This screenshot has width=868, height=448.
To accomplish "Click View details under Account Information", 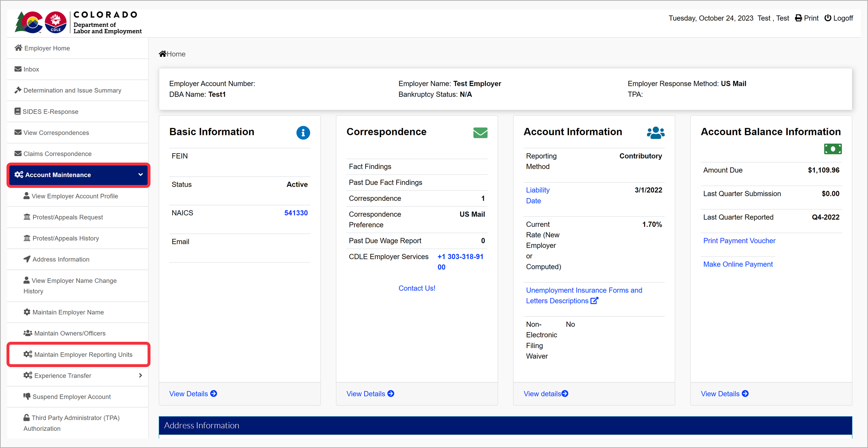I will point(546,394).
